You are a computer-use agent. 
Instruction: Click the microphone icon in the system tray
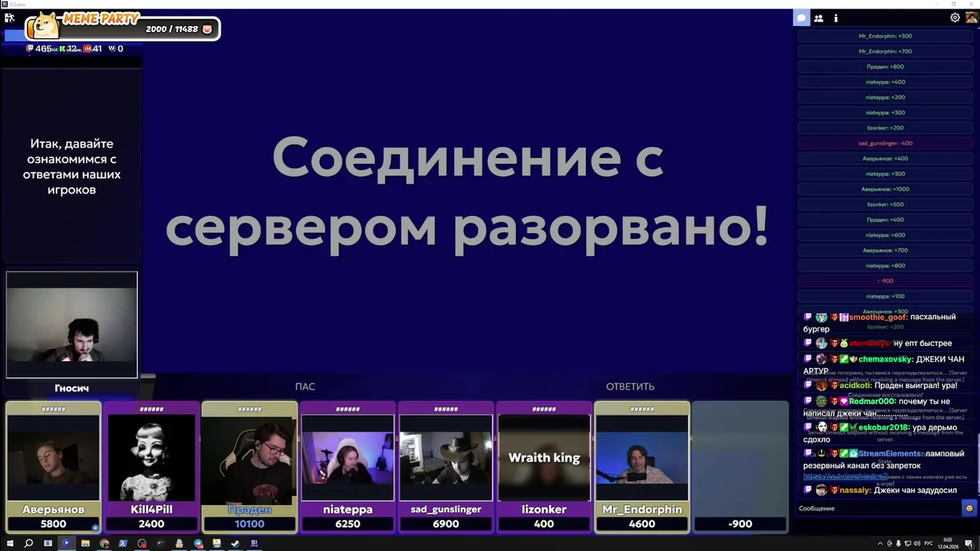point(899,543)
